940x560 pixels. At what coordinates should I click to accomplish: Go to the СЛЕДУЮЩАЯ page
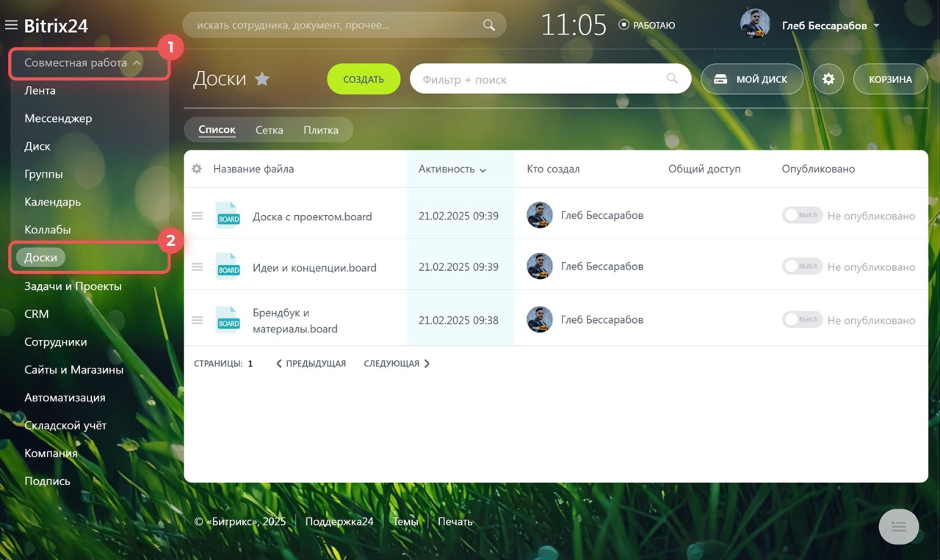(397, 363)
